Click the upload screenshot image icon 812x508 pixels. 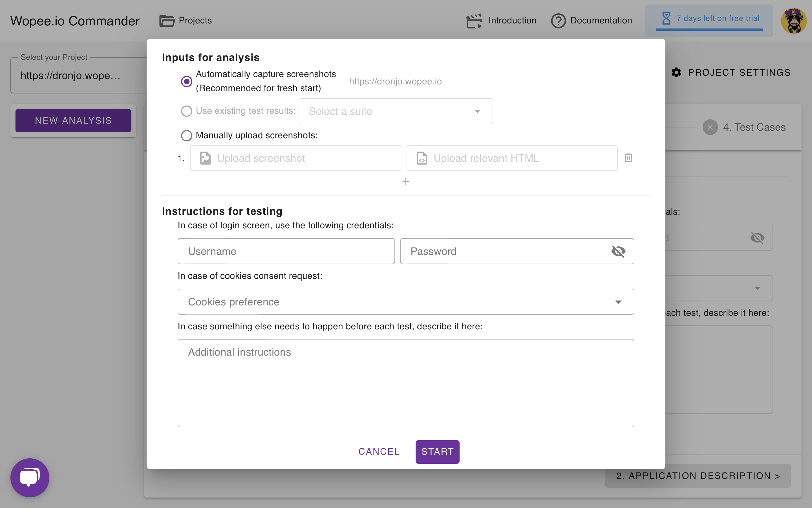(x=205, y=158)
